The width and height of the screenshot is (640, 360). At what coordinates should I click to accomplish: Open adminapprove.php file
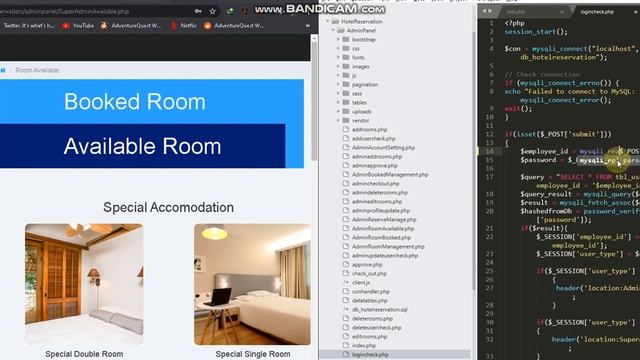click(x=375, y=166)
